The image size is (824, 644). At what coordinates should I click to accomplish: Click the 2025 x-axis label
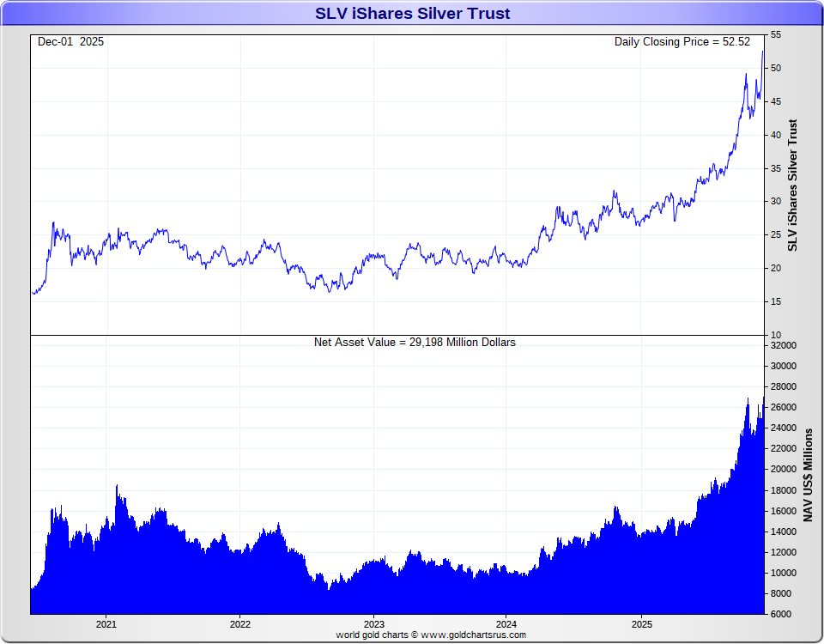(x=642, y=624)
